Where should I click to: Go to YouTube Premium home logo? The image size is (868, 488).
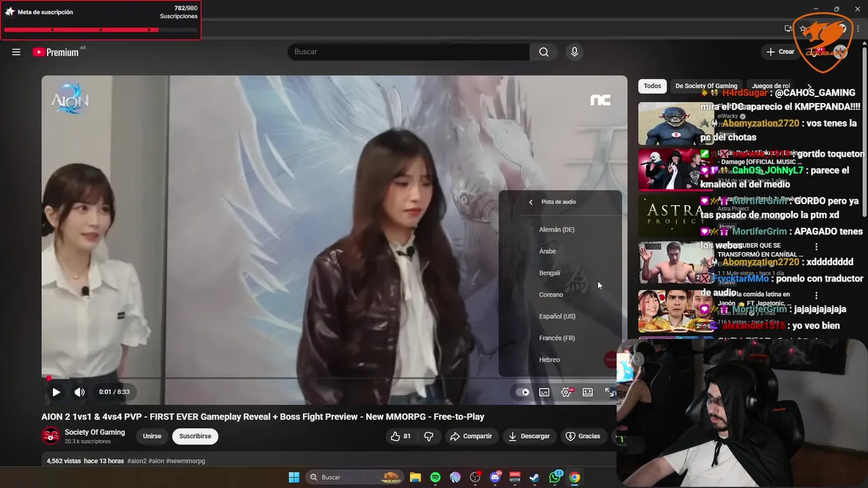click(56, 52)
